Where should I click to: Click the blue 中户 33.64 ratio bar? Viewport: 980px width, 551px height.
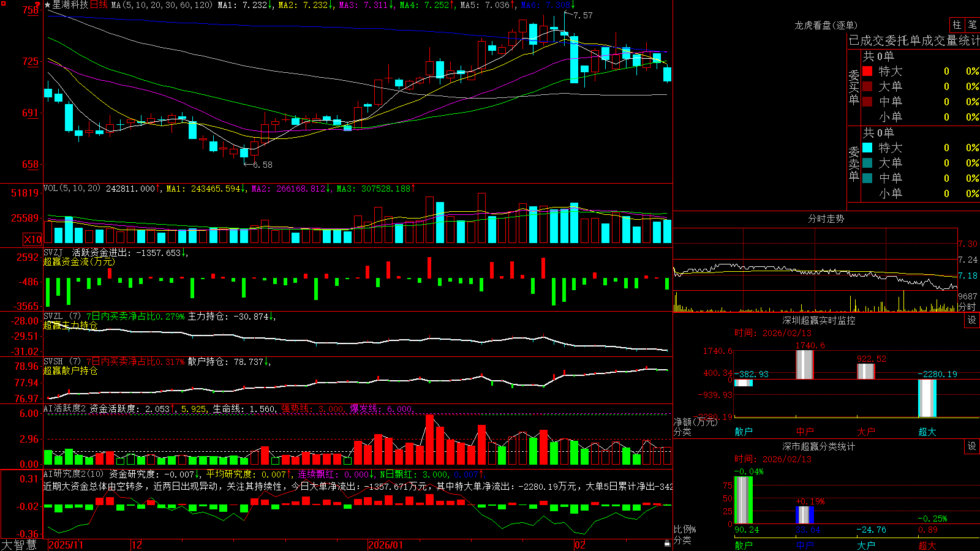[x=804, y=515]
